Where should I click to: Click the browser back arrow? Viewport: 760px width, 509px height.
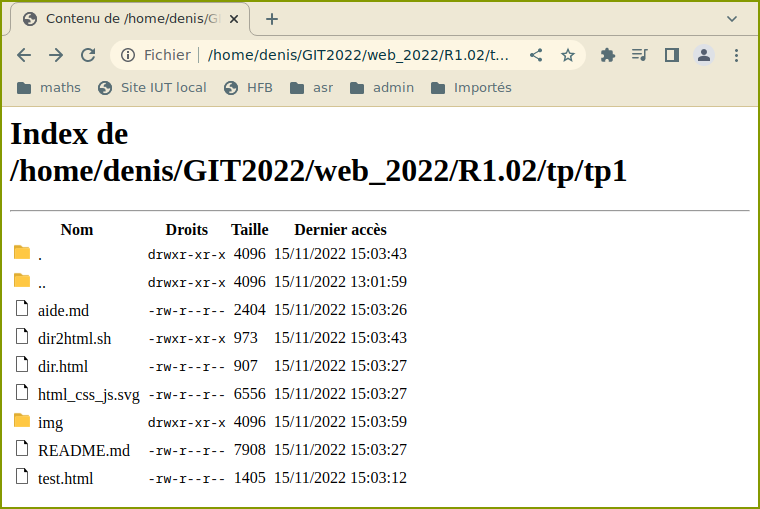(24, 55)
